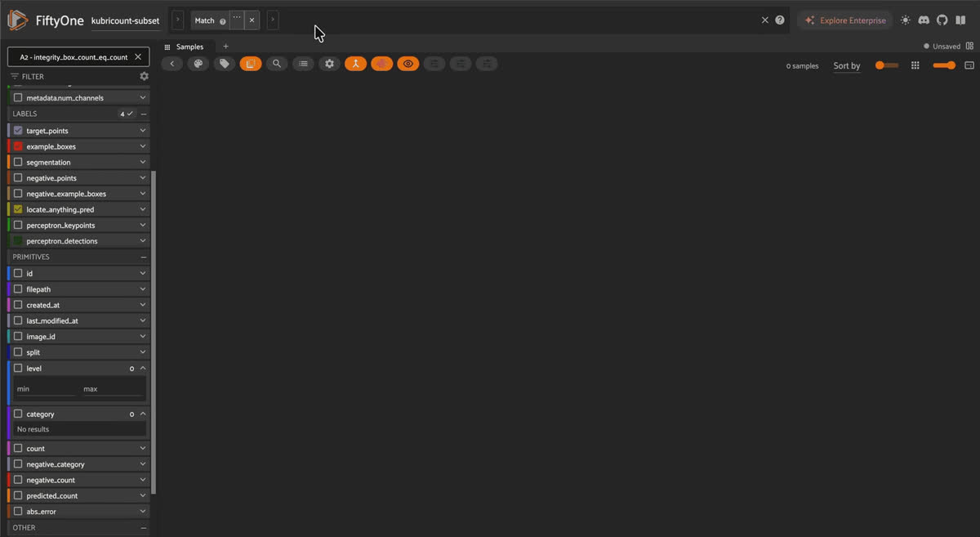Select the Match view stage
This screenshot has height=537, width=980.
pyautogui.click(x=204, y=20)
